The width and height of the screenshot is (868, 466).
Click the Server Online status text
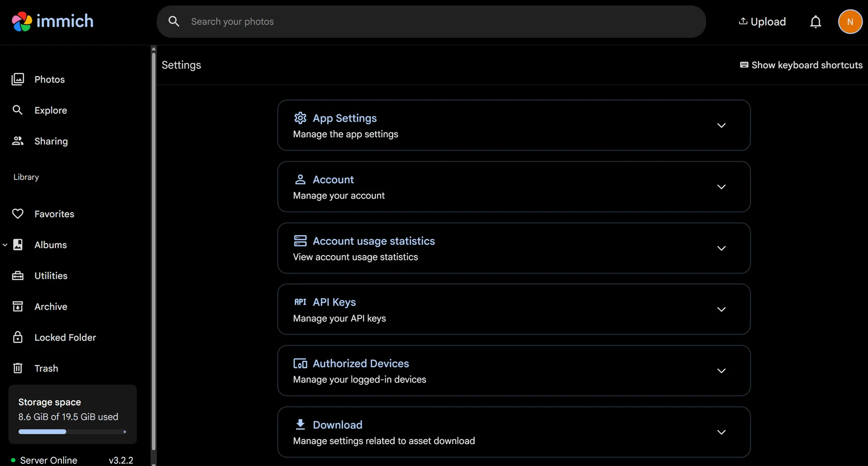click(49, 460)
